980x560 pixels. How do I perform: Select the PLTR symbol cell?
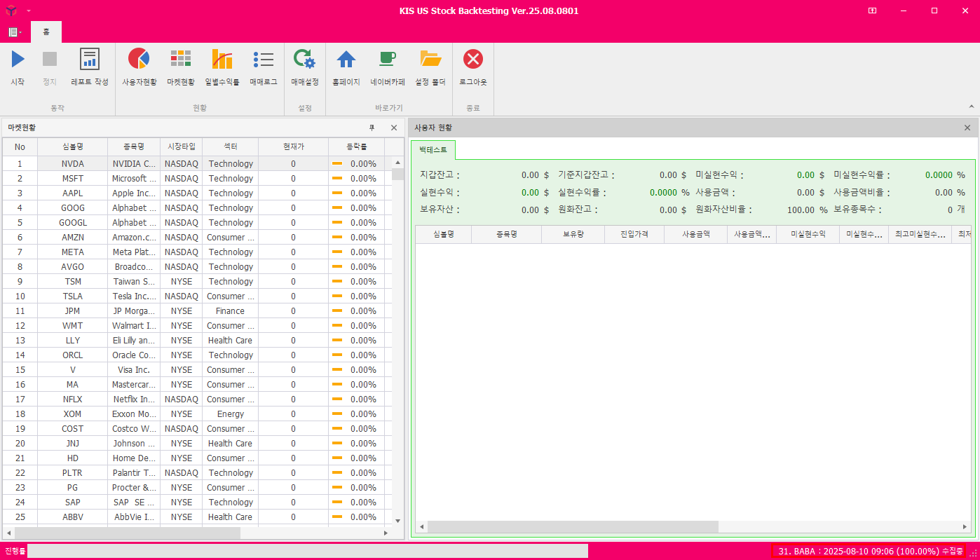(x=73, y=472)
